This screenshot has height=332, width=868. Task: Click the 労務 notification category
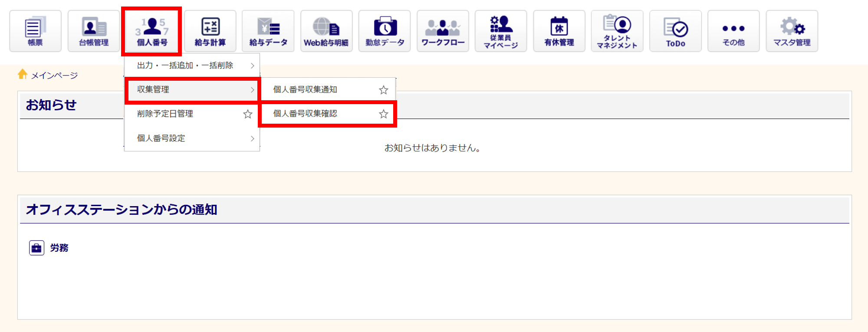59,248
